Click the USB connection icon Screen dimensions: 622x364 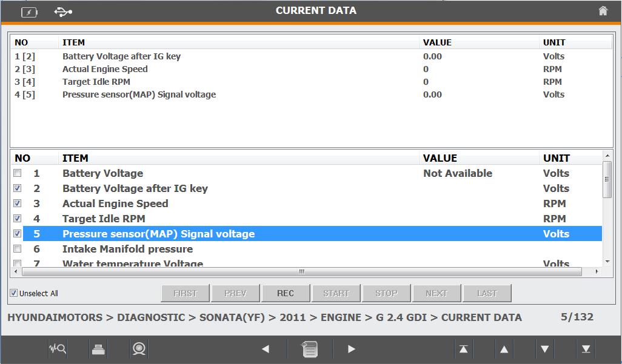click(x=63, y=11)
